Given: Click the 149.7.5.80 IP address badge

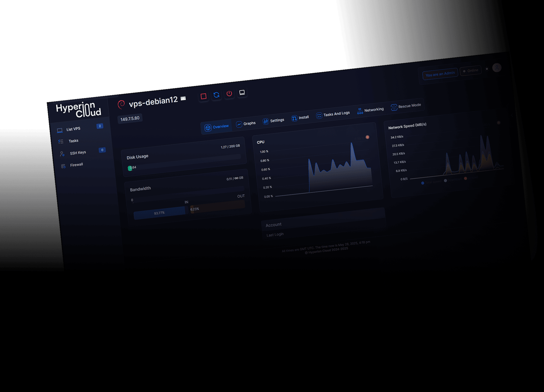Looking at the screenshot, I should pyautogui.click(x=130, y=119).
